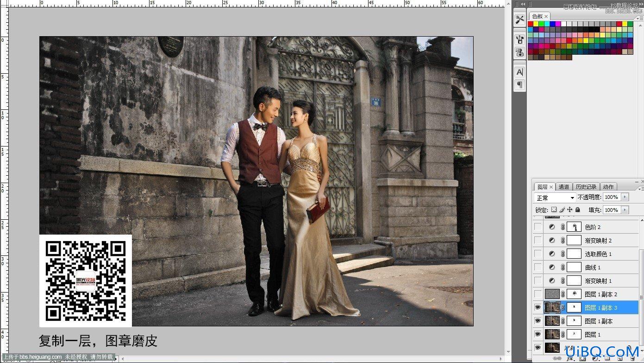Open the Clone Source stamp panel icon
644x363 pixels.
(x=520, y=52)
